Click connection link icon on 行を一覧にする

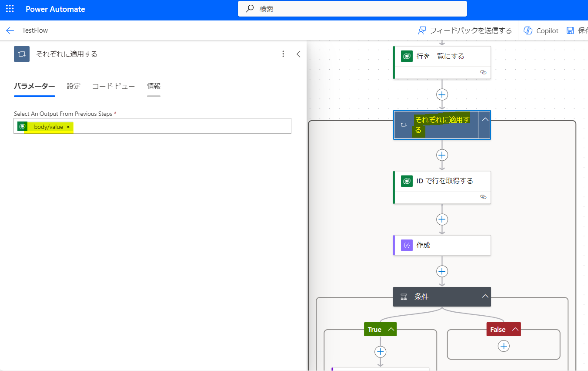[483, 72]
